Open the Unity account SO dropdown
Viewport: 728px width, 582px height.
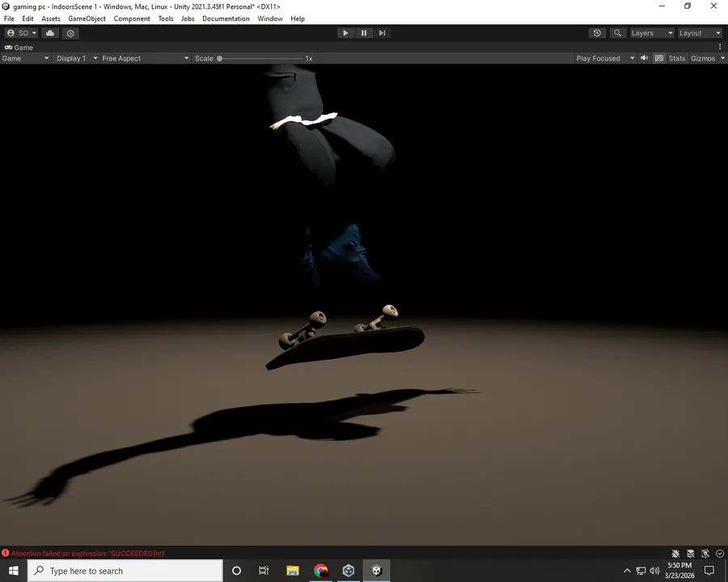[22, 33]
